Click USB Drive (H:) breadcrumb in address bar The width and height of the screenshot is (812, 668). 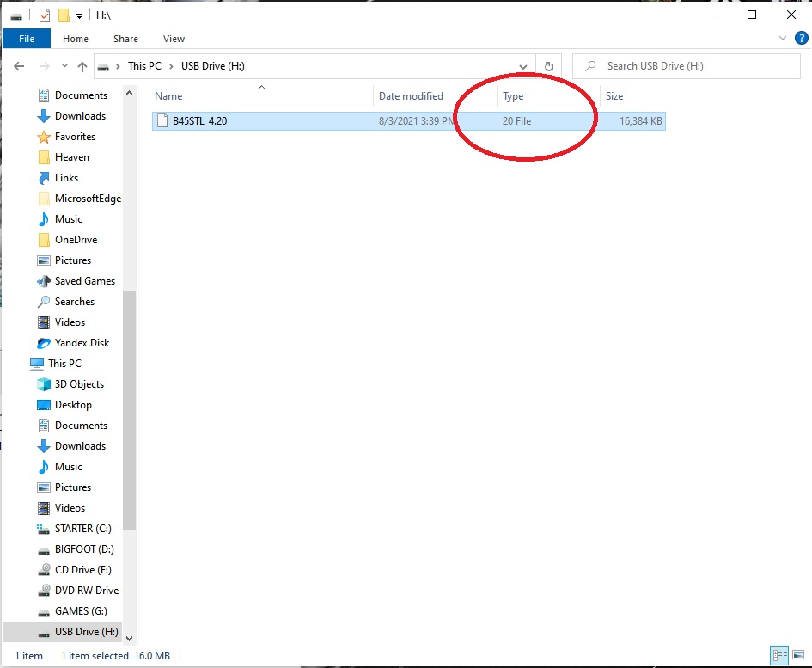(x=213, y=66)
